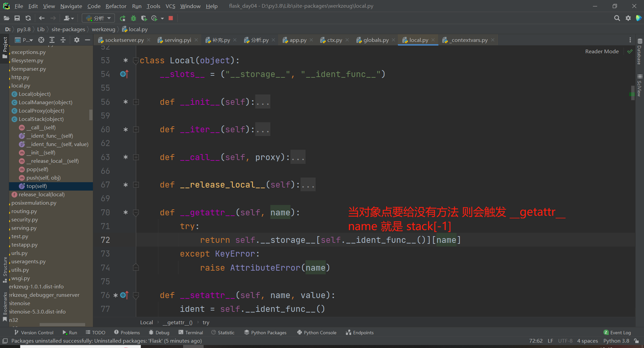
Task: Click Expand All in the Project panel toolbar
Action: (52, 40)
